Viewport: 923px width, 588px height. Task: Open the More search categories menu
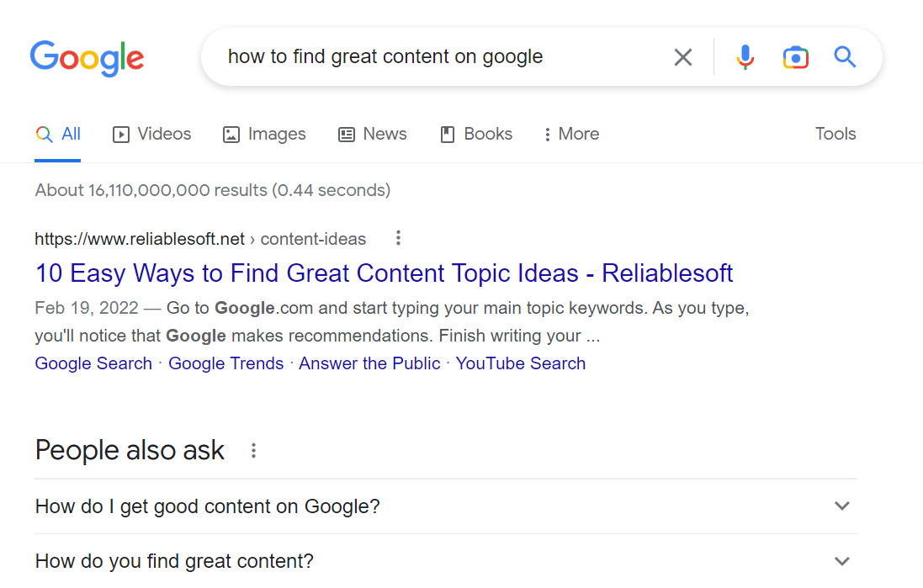pyautogui.click(x=571, y=135)
